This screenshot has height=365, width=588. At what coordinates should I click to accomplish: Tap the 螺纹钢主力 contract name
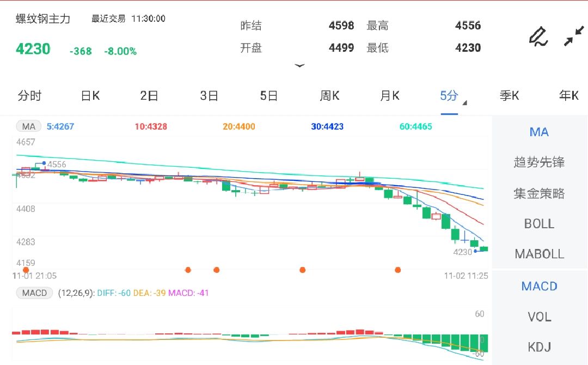[43, 19]
